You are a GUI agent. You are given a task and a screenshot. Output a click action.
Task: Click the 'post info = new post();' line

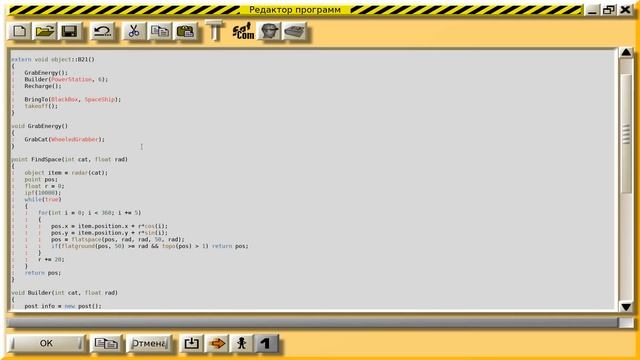[63, 306]
